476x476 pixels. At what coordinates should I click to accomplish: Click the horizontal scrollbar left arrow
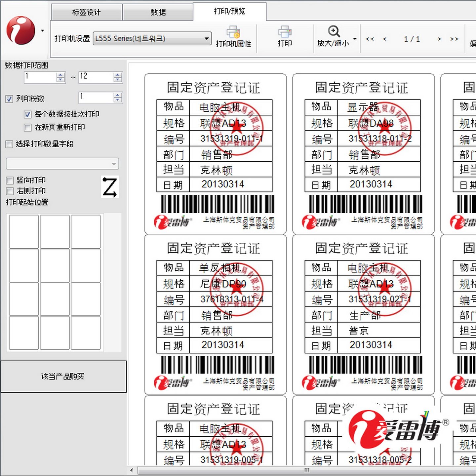coord(132,470)
